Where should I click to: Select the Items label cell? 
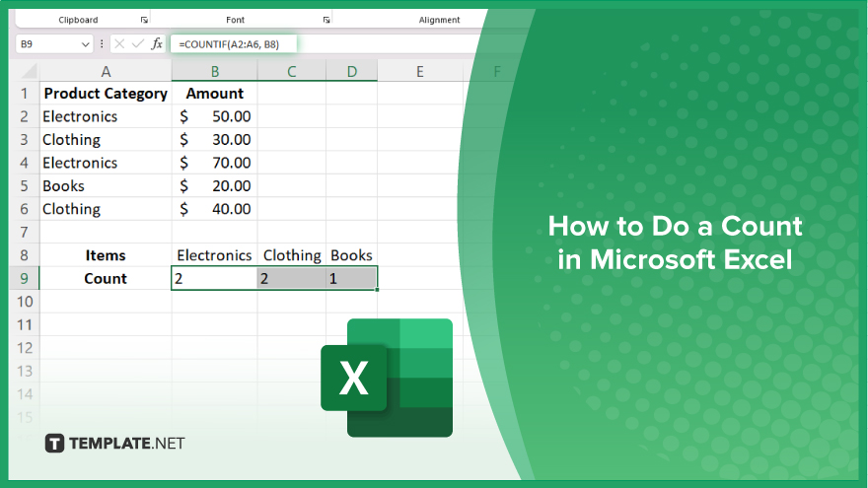point(106,255)
